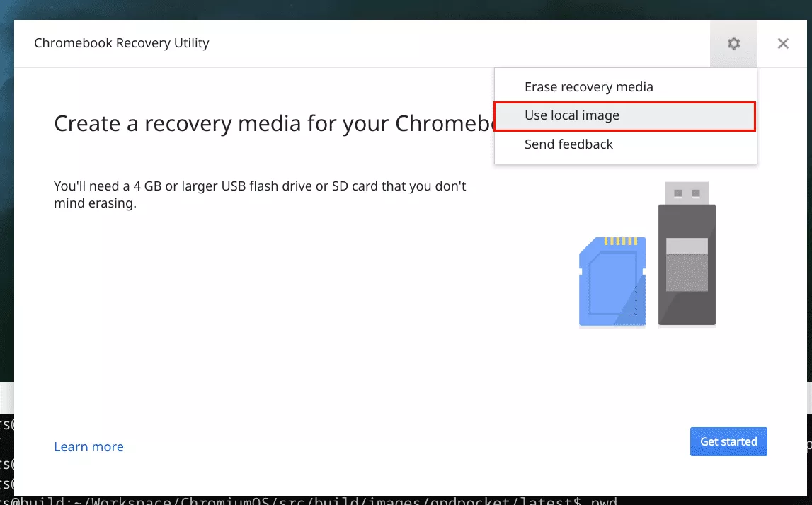Click the 4 GB USB requirement description text
This screenshot has height=505, width=812.
[x=260, y=195]
